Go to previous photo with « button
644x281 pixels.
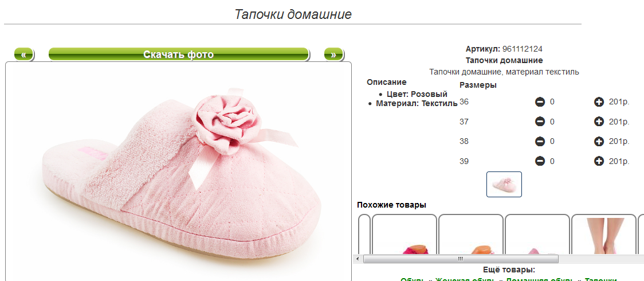(24, 54)
